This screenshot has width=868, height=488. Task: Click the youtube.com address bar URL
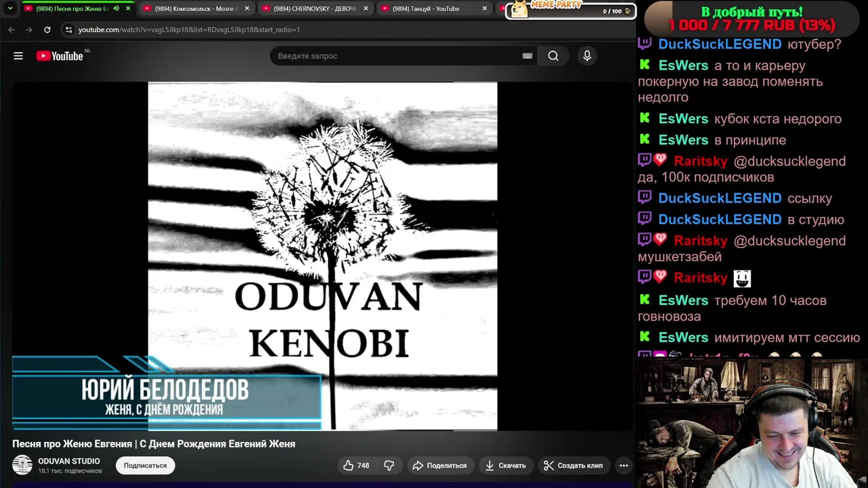pyautogui.click(x=189, y=30)
